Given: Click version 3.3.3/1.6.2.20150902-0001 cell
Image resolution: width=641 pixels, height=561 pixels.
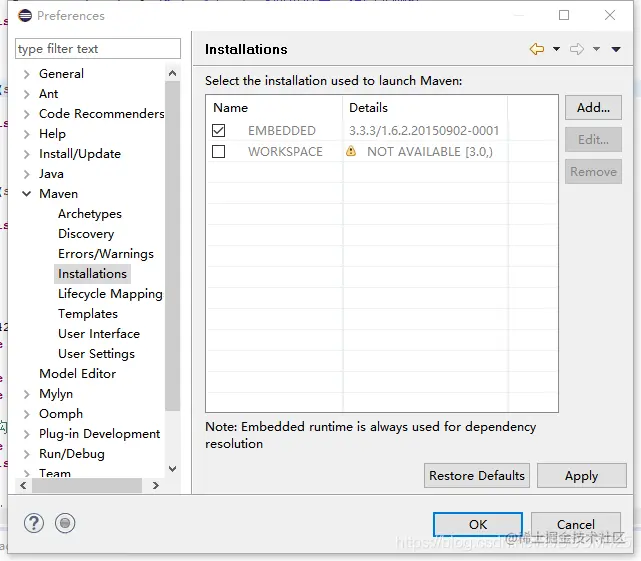Looking at the screenshot, I should (x=424, y=131).
